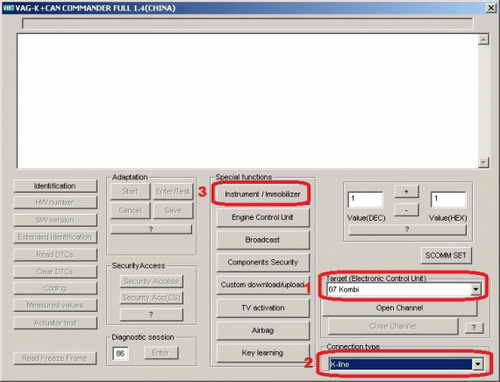Decrement value with minus button
Viewport: 500px width, 382px height.
pyautogui.click(x=406, y=210)
